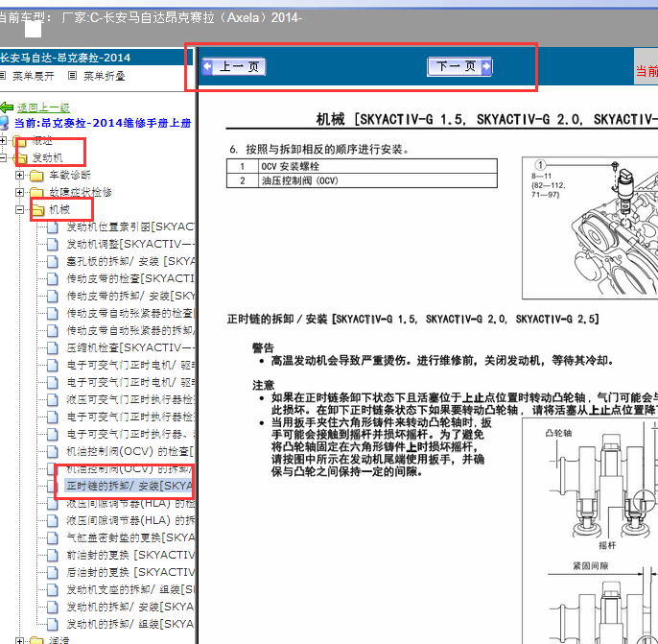Expand the 故障症状检修 tree node

click(x=19, y=192)
